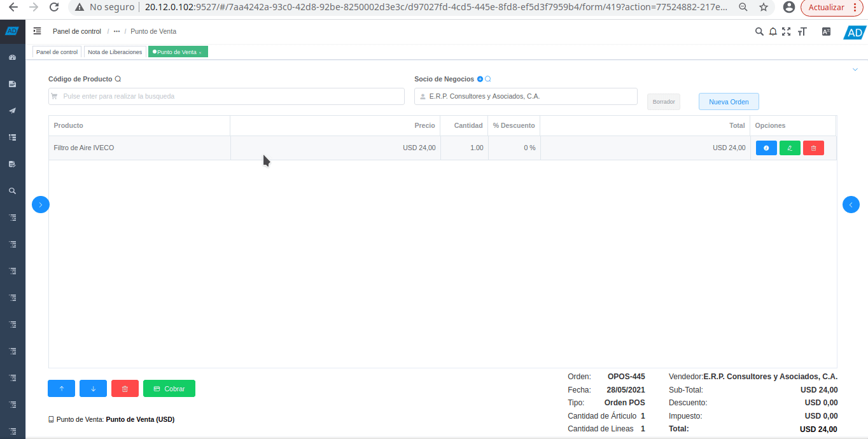
Task: Delete the Filtro de Aire IVECO row
Action: click(813, 148)
